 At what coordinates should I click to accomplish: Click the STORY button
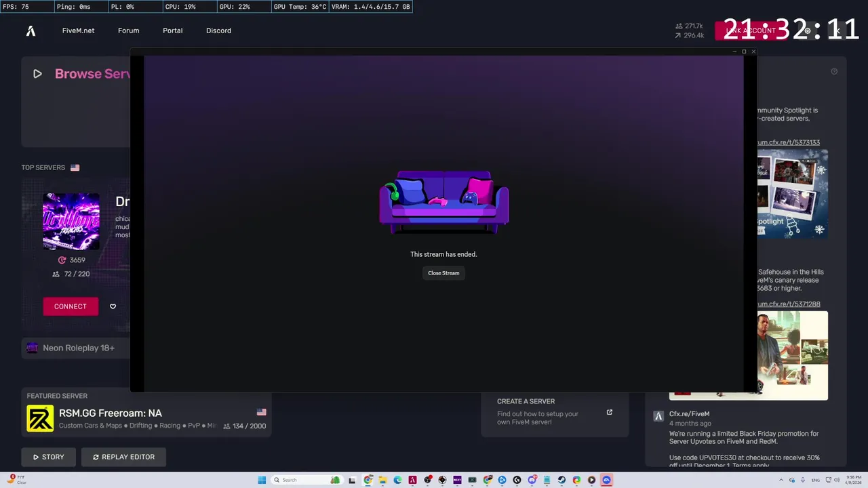pos(48,457)
